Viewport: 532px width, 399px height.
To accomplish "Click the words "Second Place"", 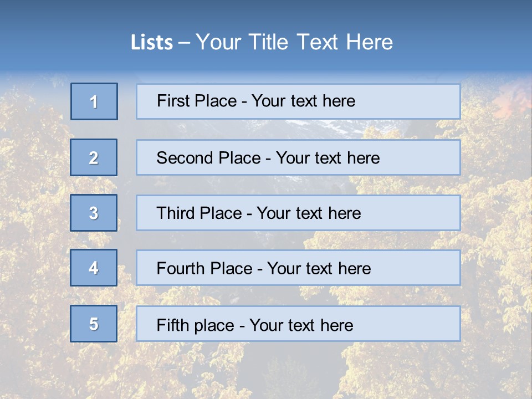I will 208,158.
